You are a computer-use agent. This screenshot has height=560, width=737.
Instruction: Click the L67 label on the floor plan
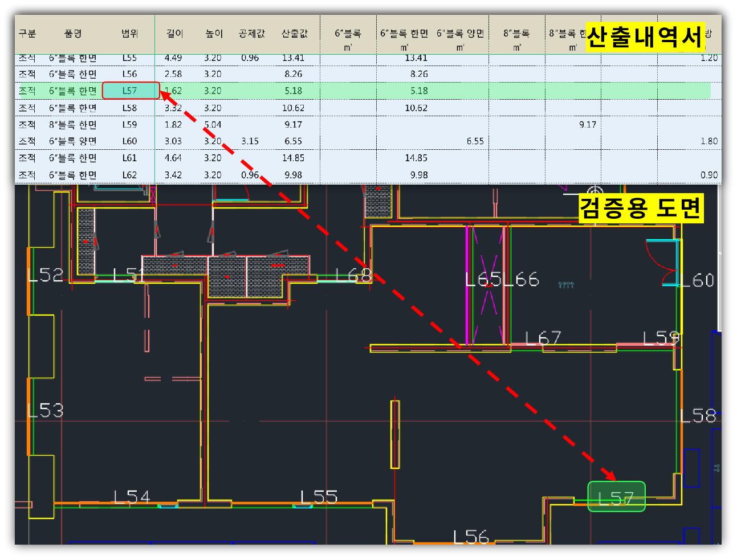(x=543, y=339)
